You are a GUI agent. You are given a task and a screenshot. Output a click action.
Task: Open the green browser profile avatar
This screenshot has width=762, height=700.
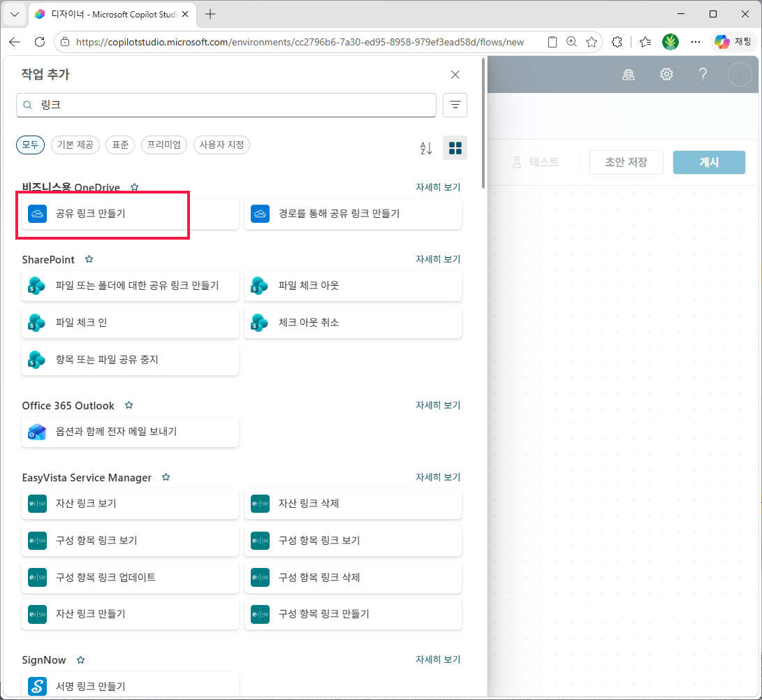pyautogui.click(x=670, y=43)
